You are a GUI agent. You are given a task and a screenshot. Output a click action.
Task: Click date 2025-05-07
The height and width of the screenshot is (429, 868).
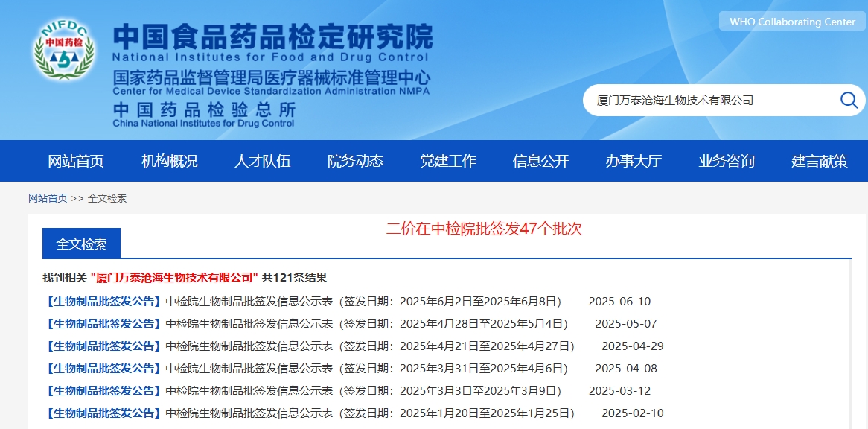click(626, 324)
